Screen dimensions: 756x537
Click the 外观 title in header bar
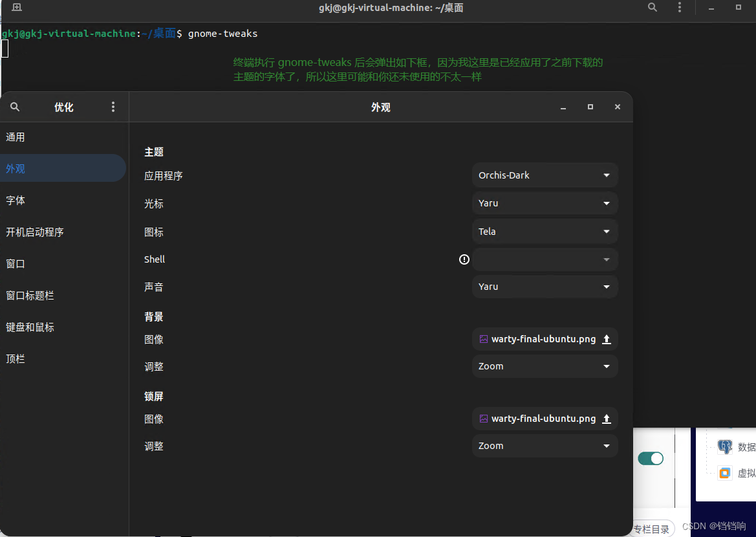[x=380, y=107]
